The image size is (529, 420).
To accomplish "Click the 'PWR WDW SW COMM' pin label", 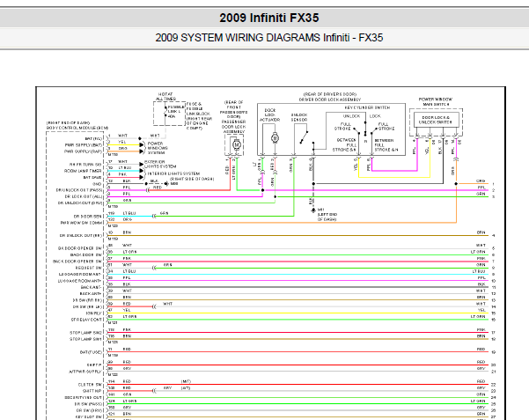I will click(x=81, y=223).
